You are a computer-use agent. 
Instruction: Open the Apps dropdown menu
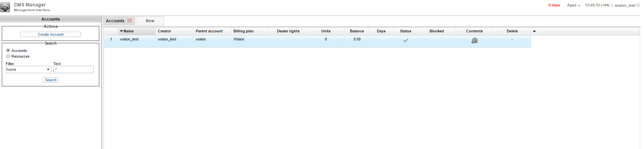coord(573,5)
